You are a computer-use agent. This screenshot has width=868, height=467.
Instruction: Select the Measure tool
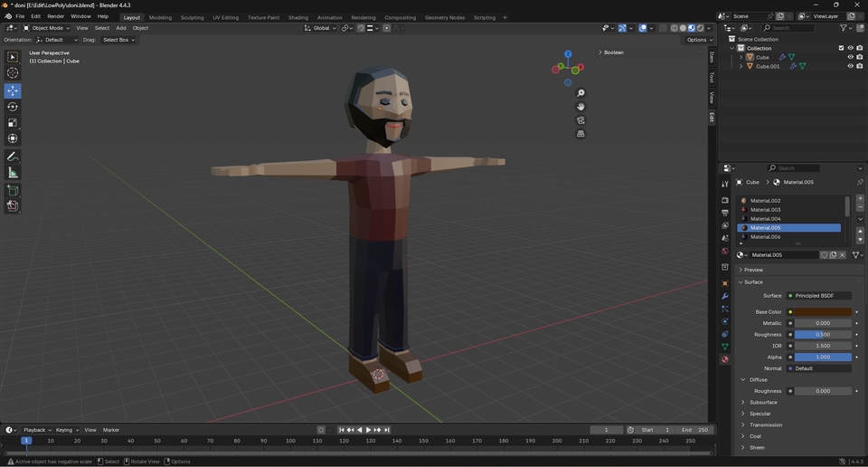(12, 174)
